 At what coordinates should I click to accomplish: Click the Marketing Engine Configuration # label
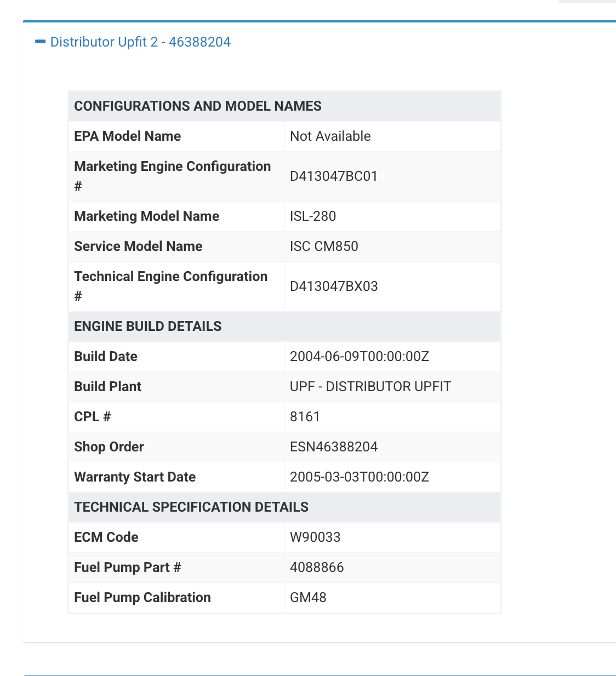[x=173, y=176]
